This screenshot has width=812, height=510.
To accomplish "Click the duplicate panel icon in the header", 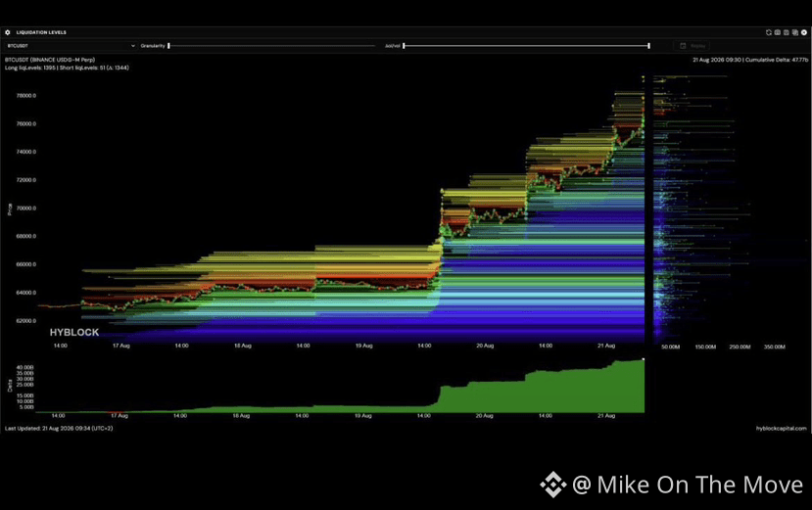I will click(x=795, y=32).
